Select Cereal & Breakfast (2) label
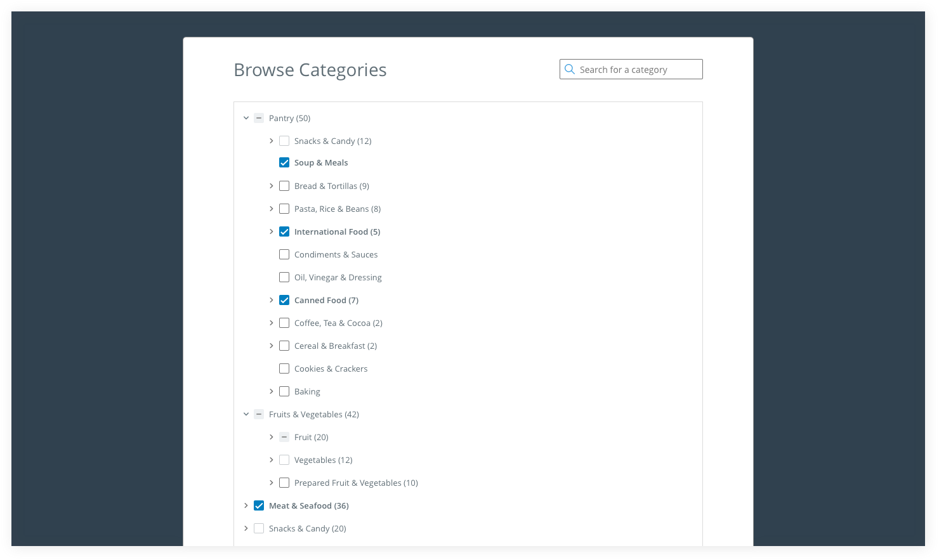 pyautogui.click(x=336, y=346)
